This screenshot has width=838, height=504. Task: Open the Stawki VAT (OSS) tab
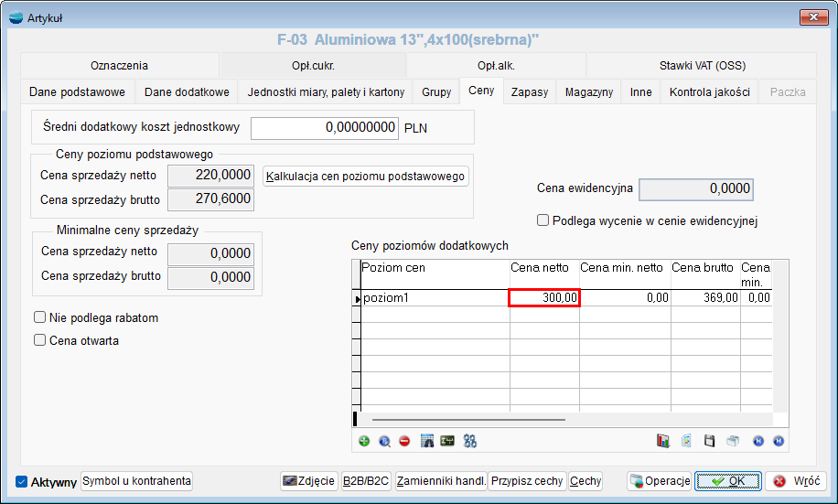(x=703, y=66)
